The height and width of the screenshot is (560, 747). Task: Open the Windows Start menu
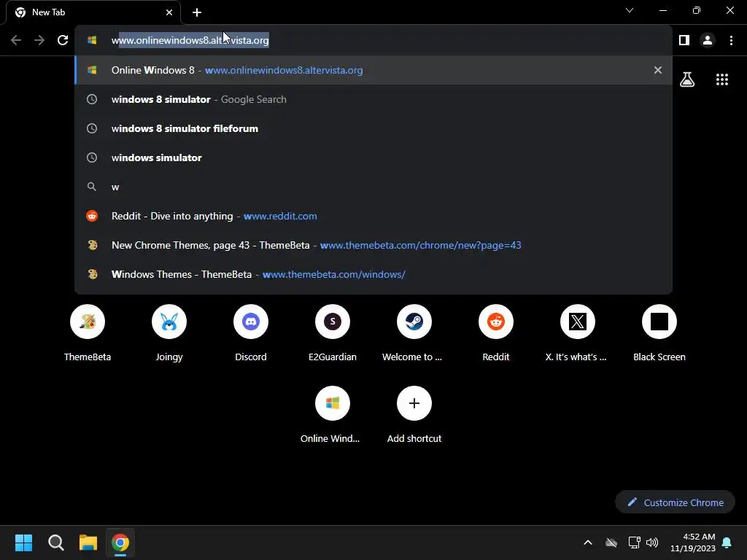coord(23,542)
